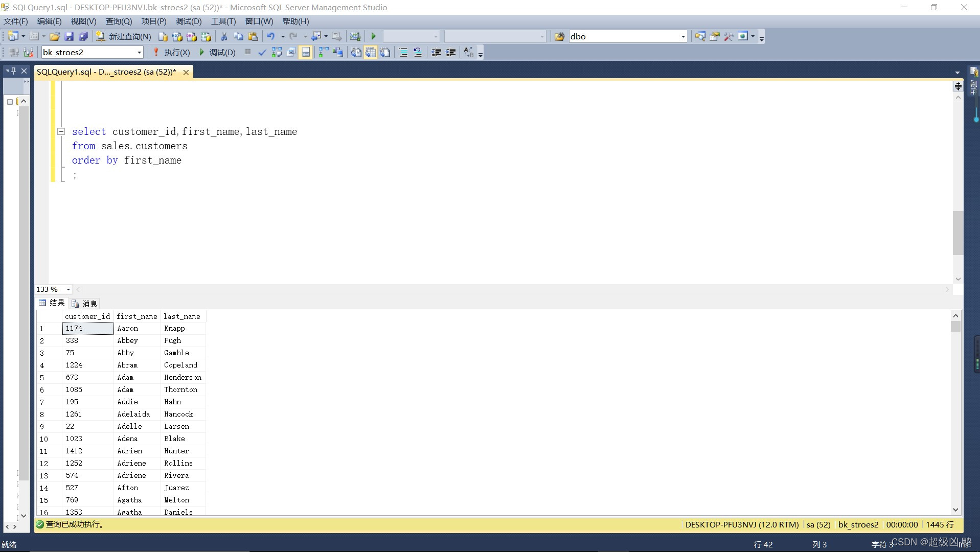The width and height of the screenshot is (980, 552).
Task: Open the Query (查询) menu
Action: pos(119,21)
